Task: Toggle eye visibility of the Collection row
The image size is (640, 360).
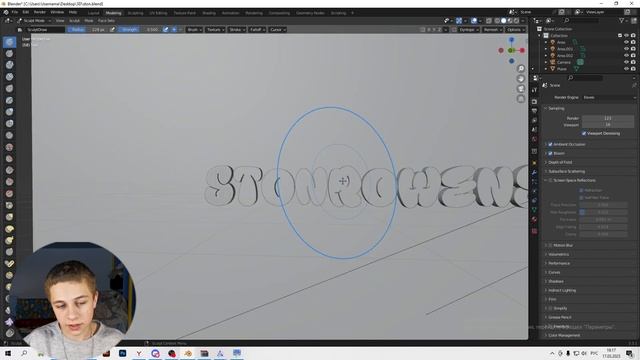Action: [626, 36]
